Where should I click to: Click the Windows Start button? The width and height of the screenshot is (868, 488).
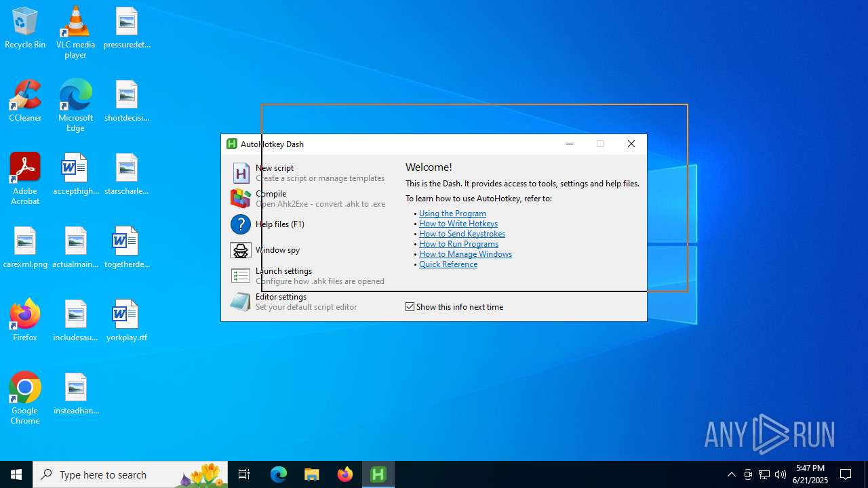[x=16, y=474]
